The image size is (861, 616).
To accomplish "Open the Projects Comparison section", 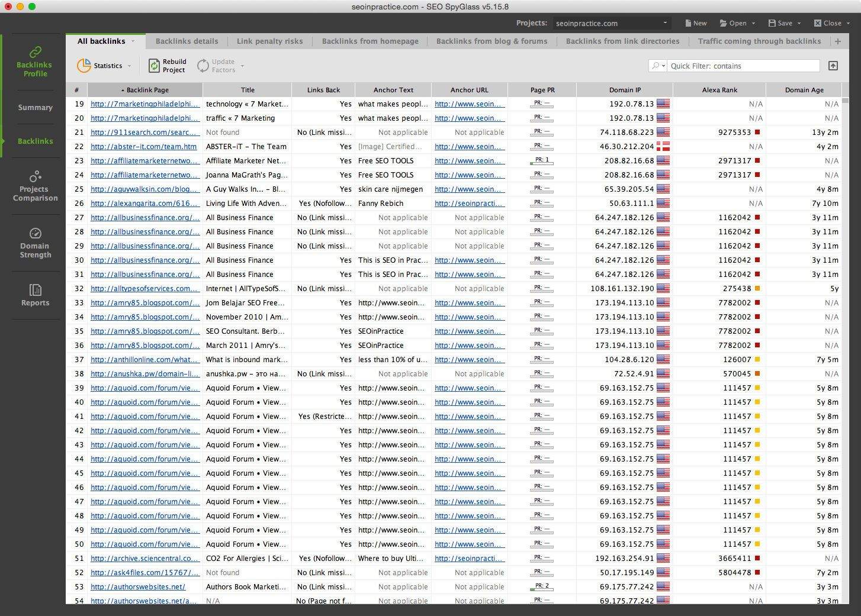I will click(x=35, y=186).
